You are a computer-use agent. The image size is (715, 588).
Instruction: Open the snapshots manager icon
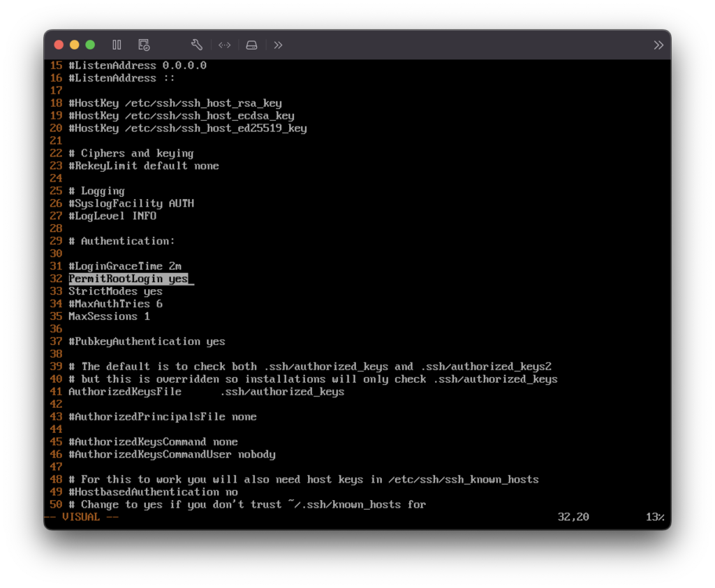point(144,45)
